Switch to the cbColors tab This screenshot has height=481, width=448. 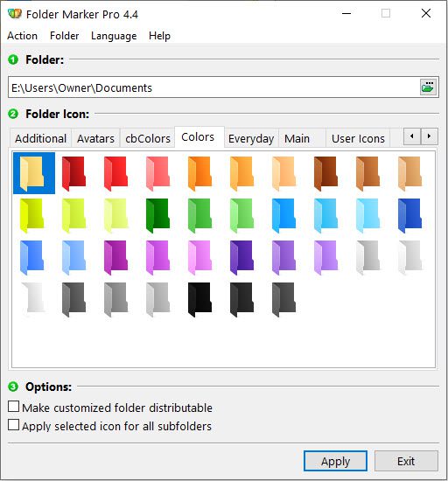148,138
